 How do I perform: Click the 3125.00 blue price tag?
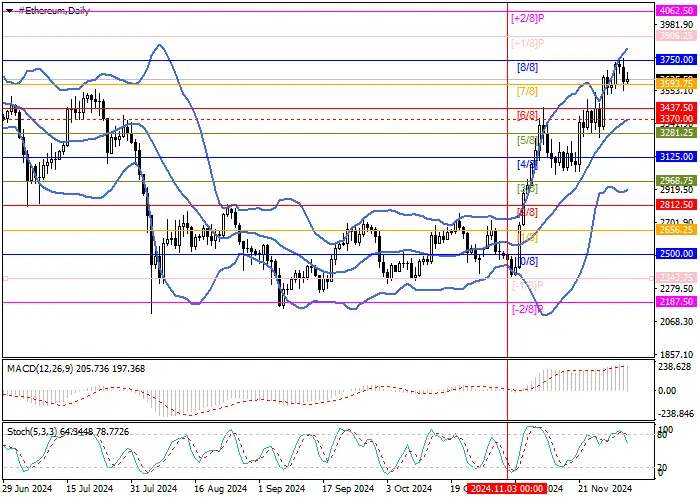676,157
